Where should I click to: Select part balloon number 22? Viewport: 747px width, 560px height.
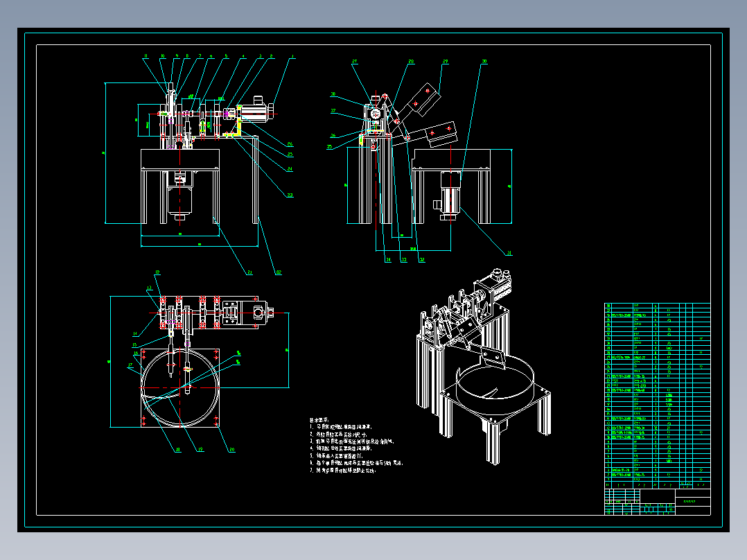279,272
